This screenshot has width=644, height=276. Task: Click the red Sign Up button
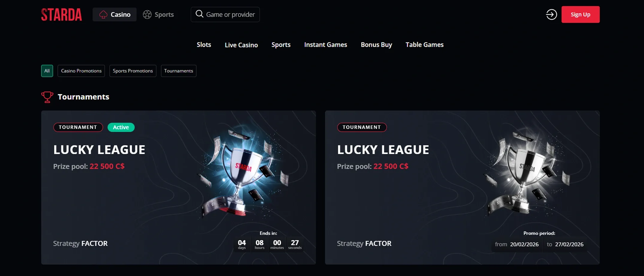click(581, 14)
